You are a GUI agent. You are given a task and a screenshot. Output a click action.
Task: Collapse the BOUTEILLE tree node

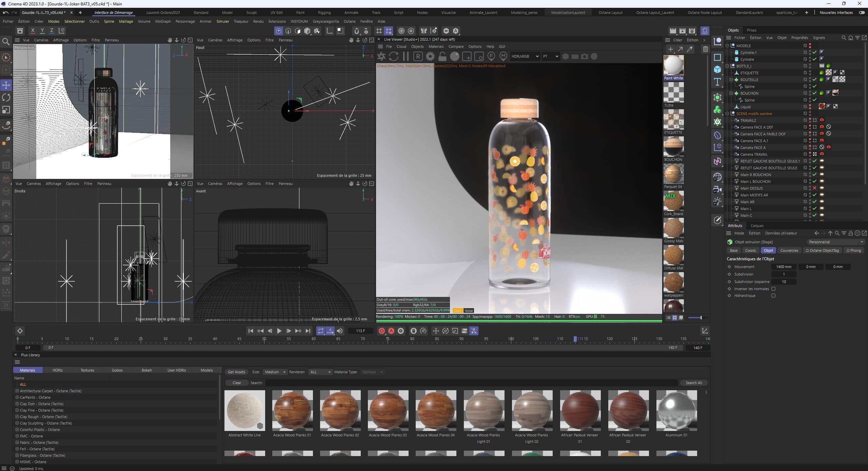(x=731, y=79)
